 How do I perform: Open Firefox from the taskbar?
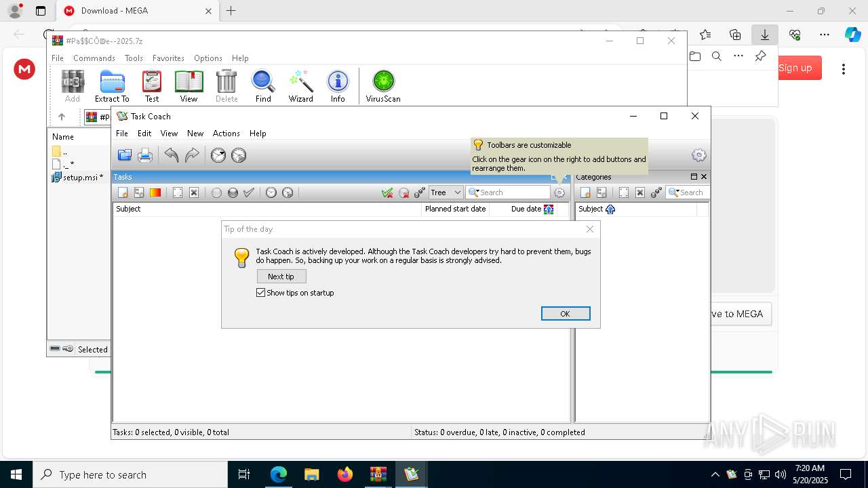[x=345, y=474]
